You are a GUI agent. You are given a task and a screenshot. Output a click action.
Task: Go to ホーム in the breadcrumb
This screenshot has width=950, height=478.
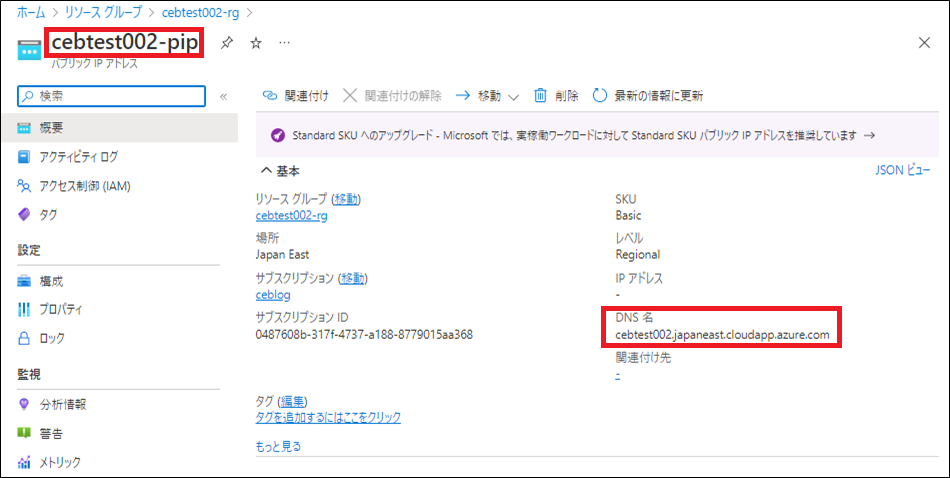[32, 12]
